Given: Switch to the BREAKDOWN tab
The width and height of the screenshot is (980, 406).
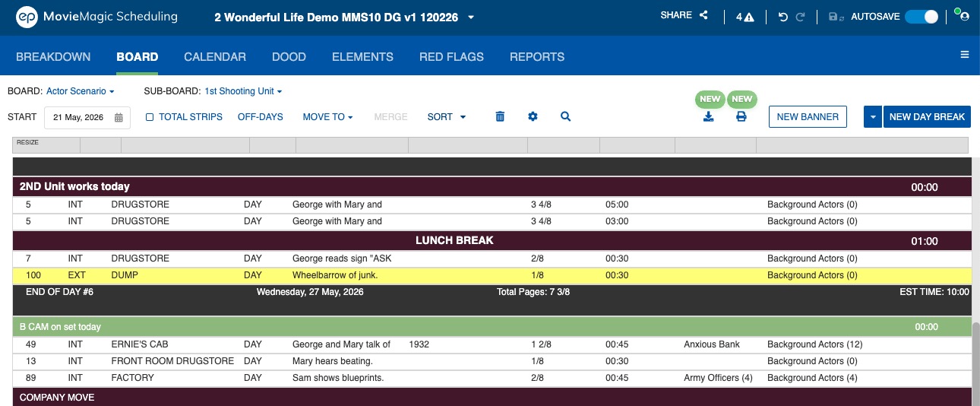Looking at the screenshot, I should pos(53,56).
